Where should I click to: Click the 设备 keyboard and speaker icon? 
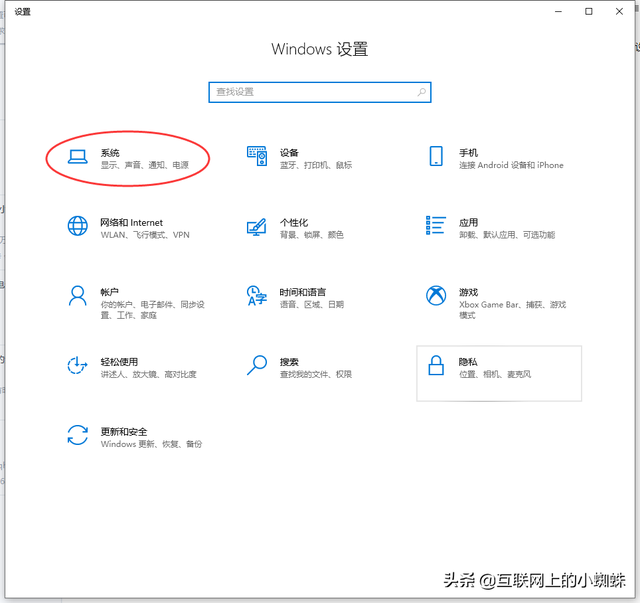click(x=257, y=156)
